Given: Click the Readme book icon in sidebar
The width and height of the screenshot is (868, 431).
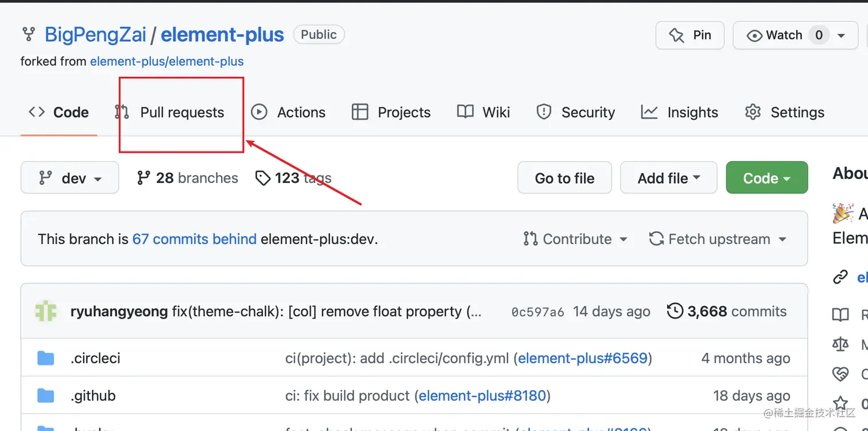Looking at the screenshot, I should 840,314.
